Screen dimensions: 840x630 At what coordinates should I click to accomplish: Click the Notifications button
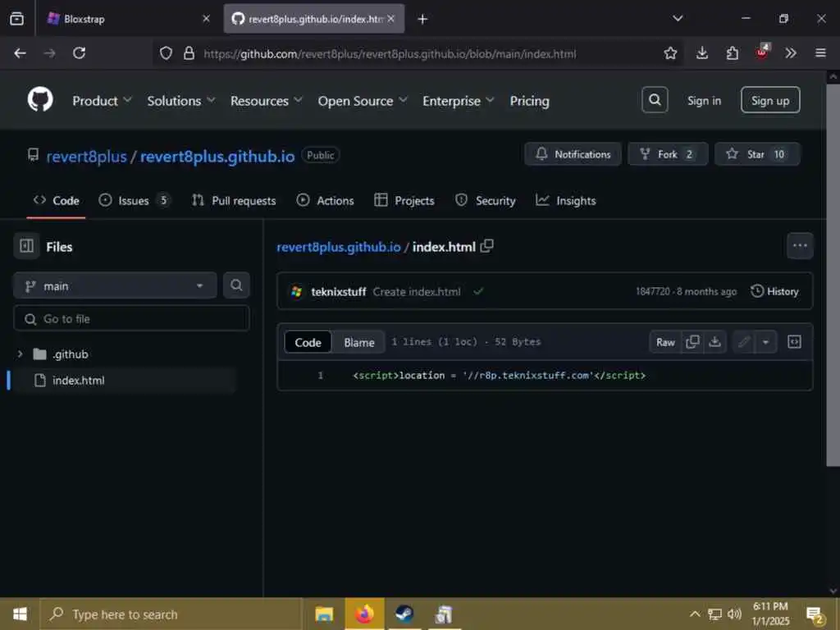573,154
